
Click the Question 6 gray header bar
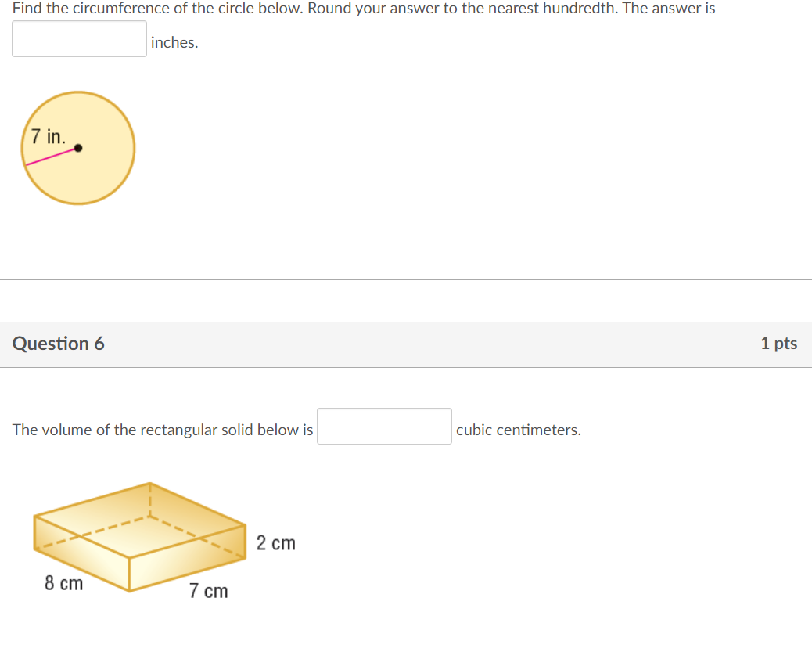click(406, 344)
